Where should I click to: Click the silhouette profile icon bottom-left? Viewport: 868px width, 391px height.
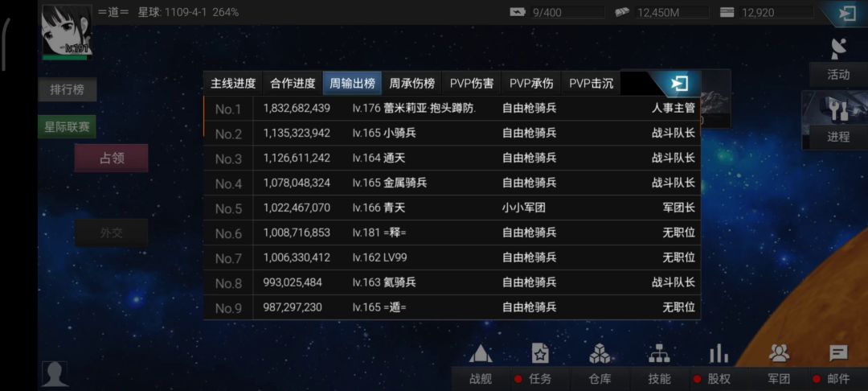(55, 374)
